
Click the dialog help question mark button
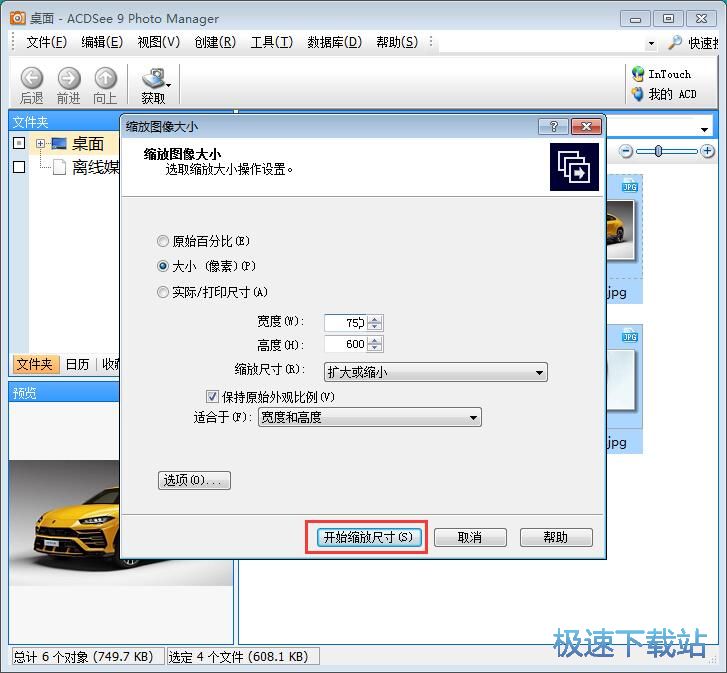[x=553, y=126]
